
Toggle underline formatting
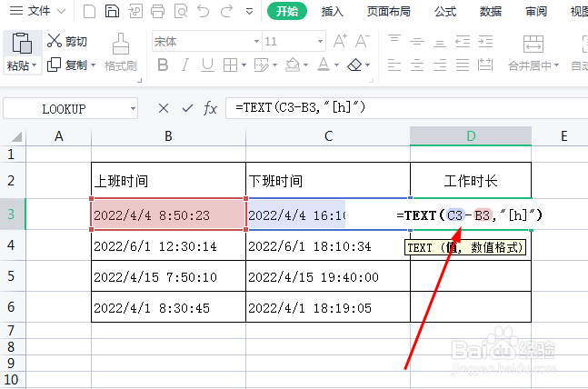207,65
